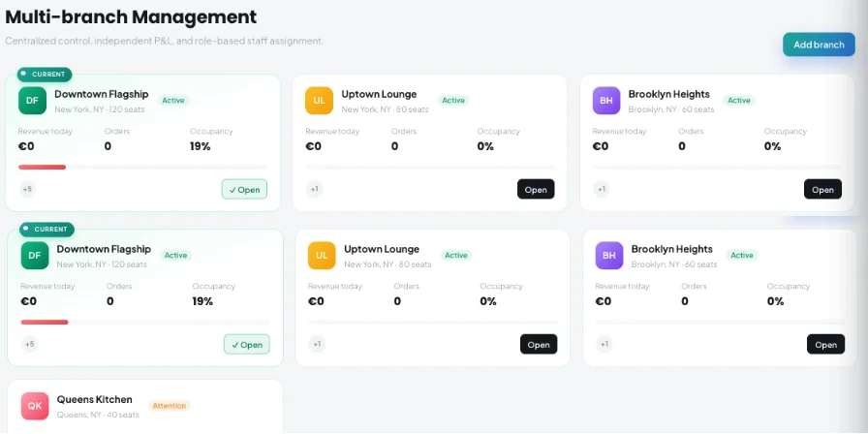868x434 pixels.
Task: Open the upper Uptown Lounge branch via Open button
Action: (x=536, y=189)
